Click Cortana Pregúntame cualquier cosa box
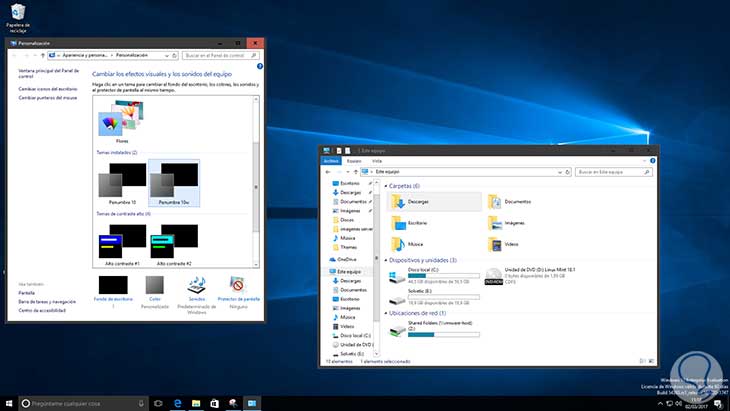The height and width of the screenshot is (411, 730). click(x=83, y=403)
